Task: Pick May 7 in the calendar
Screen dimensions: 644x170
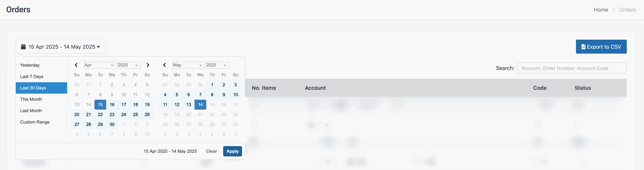Action: click(x=200, y=95)
